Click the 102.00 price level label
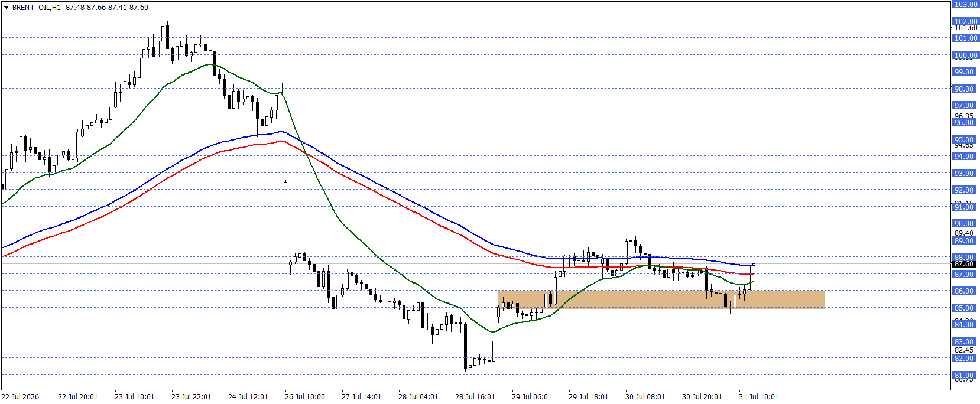The image size is (980, 404). [966, 21]
